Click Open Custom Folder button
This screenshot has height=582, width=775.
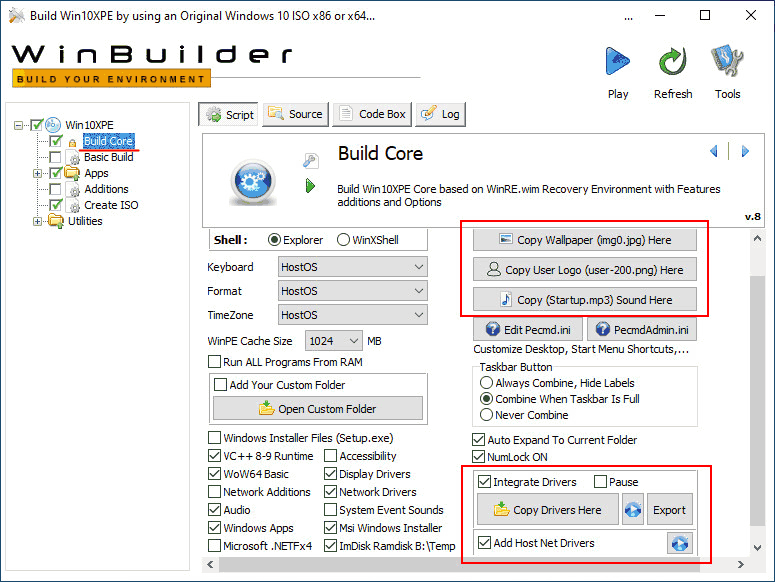tap(318, 409)
